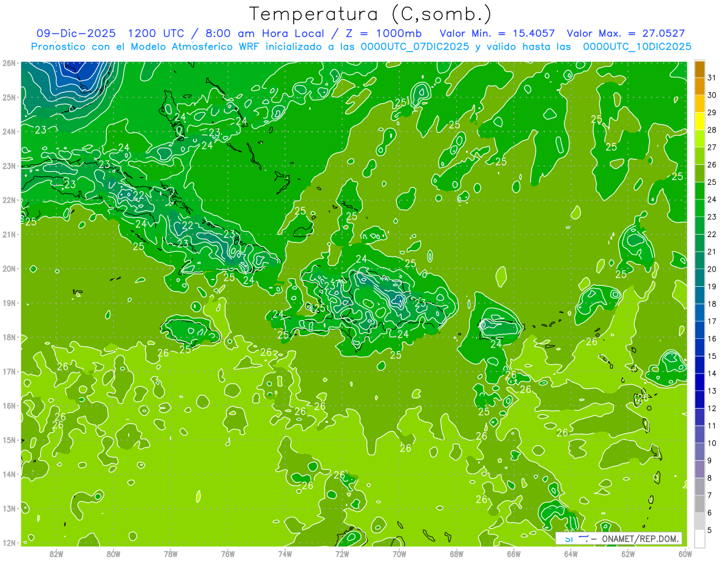
Task: Click the longitude axis label 74W
Action: (285, 554)
